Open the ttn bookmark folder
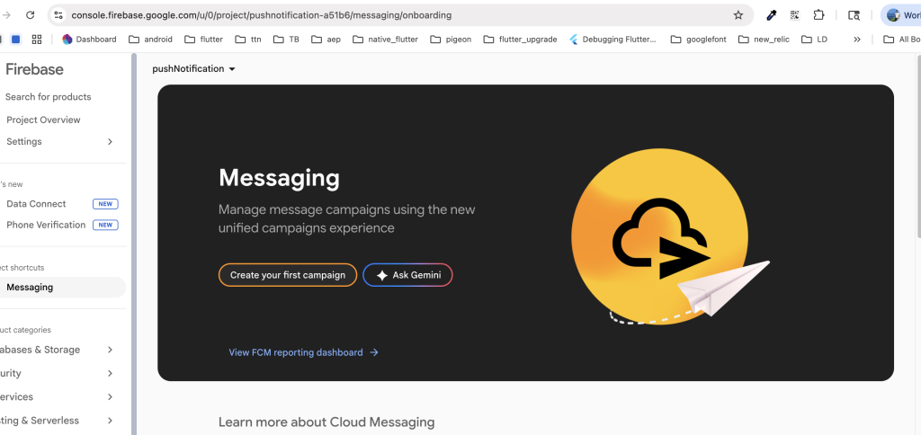Image resolution: width=921 pixels, height=435 pixels. pos(248,39)
